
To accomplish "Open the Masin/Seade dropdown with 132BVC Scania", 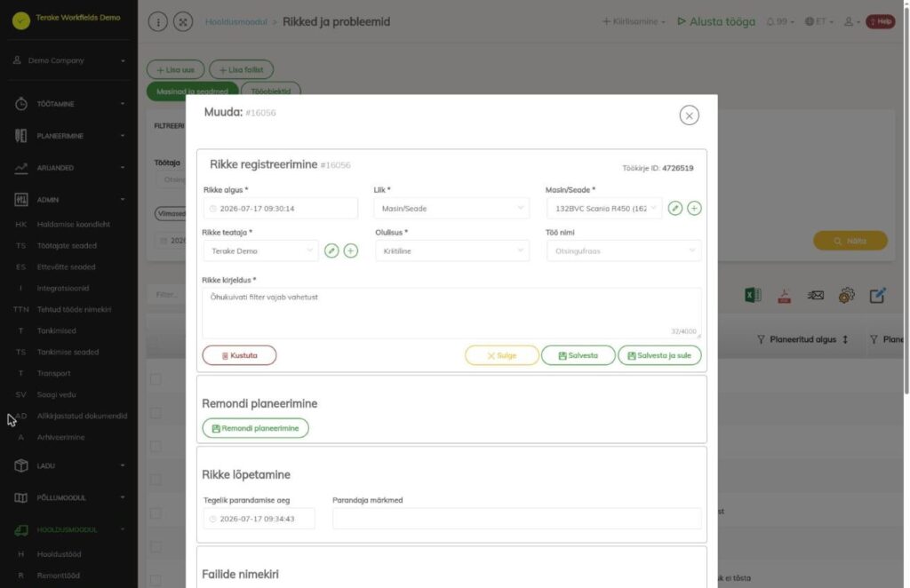I will click(604, 208).
